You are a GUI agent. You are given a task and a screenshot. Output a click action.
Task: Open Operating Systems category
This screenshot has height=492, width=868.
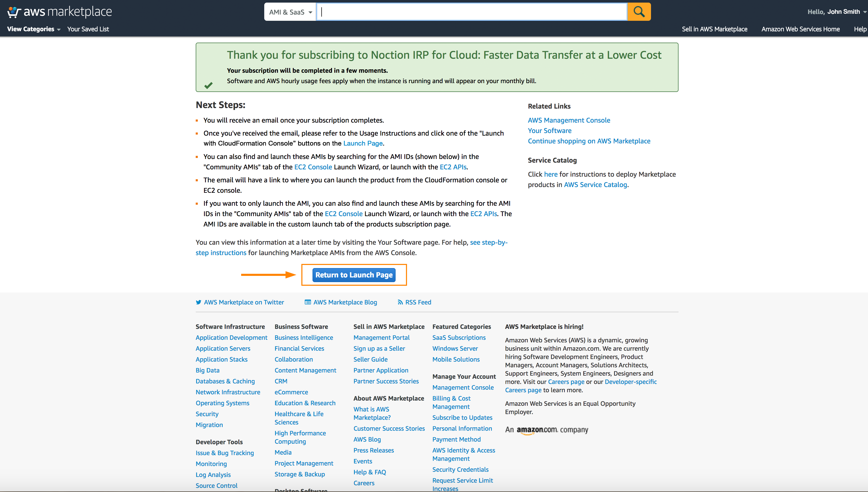coord(222,403)
